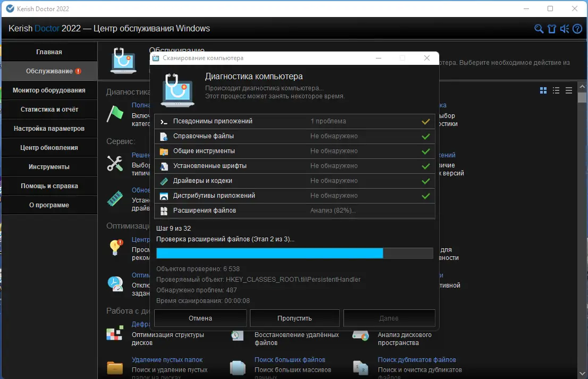Viewport: 588px width, 379px height.
Task: Open Удаление пустых папок link
Action: click(167, 359)
